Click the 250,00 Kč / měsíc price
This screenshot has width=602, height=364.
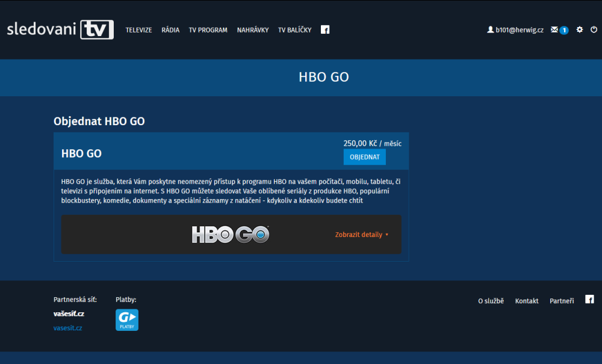click(x=373, y=143)
